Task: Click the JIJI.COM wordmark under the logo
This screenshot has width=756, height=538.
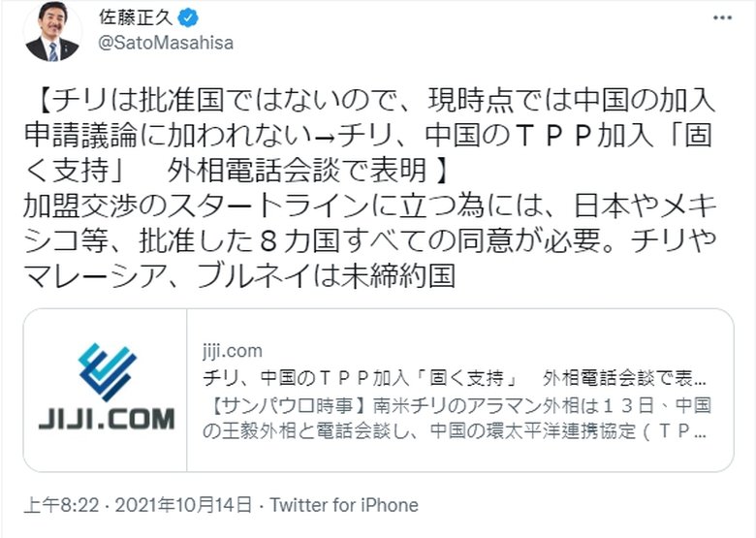Action: [x=107, y=419]
